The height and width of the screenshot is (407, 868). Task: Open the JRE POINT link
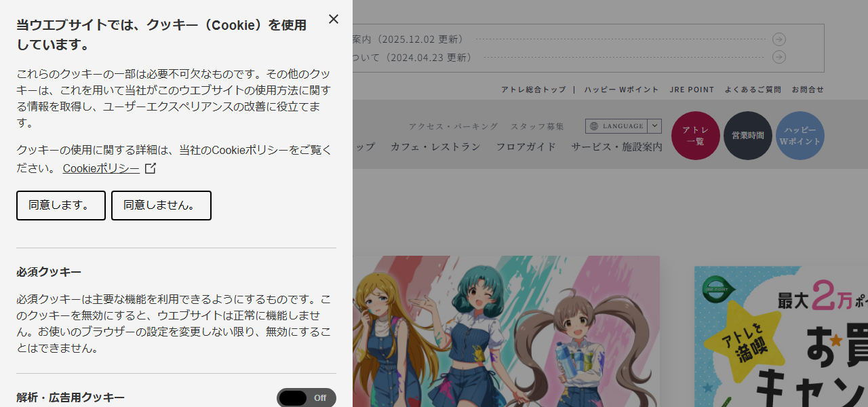692,90
